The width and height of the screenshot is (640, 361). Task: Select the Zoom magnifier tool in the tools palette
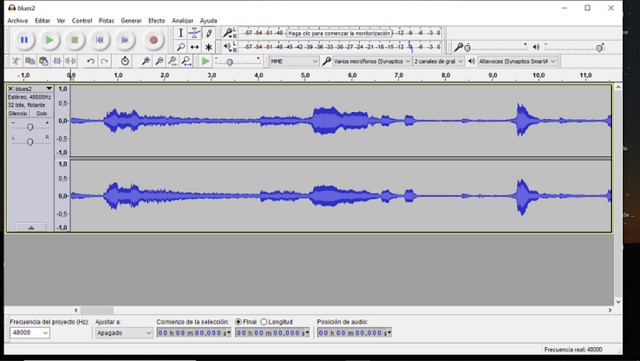180,47
